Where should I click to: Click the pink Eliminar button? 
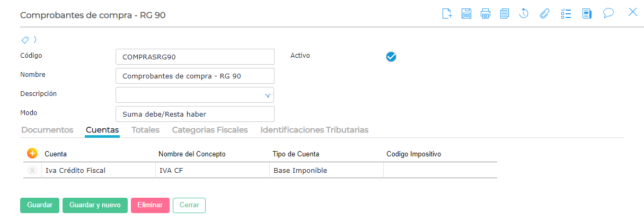click(150, 205)
